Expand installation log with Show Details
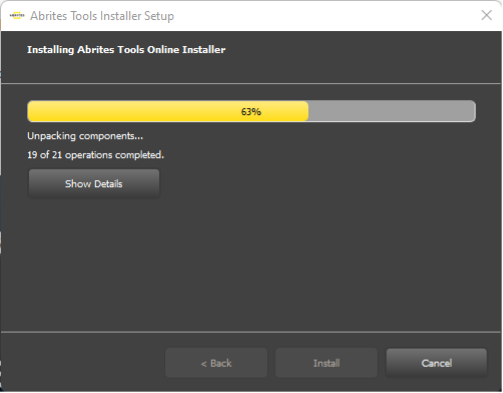 (x=94, y=183)
